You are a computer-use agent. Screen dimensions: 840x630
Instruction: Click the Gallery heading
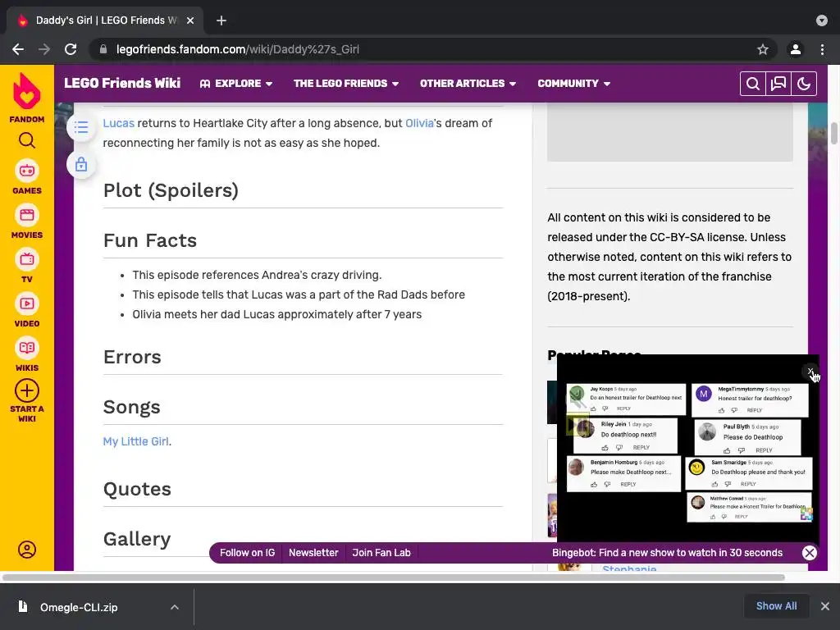coord(137,539)
